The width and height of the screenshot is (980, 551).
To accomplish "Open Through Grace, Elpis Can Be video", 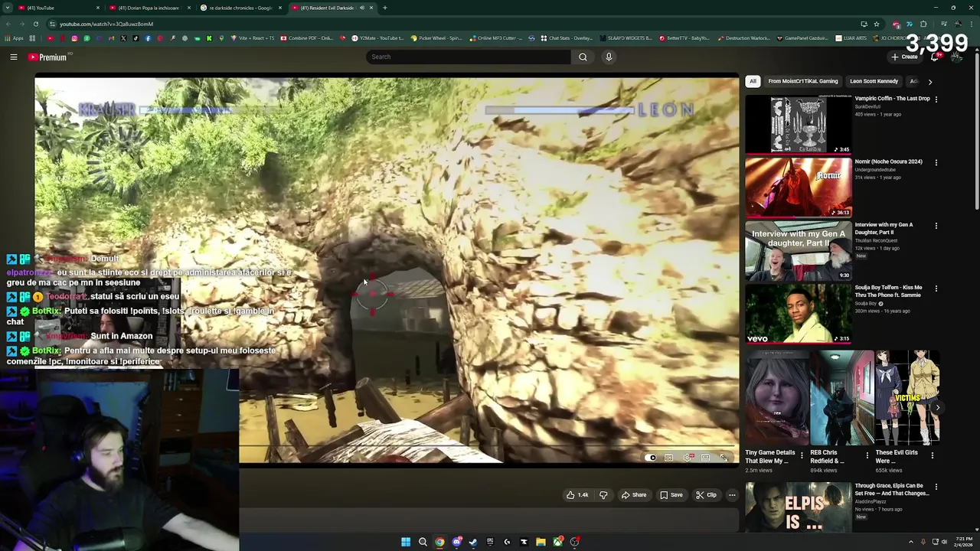I will coord(798,507).
